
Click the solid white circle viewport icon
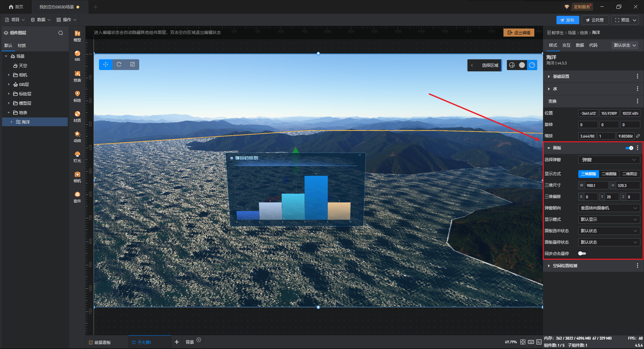pyautogui.click(x=522, y=65)
